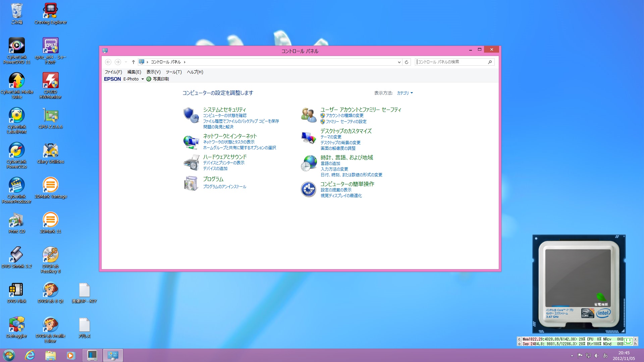The width and height of the screenshot is (644, 362).
Task: Expand the EPSON E-Photo dropdown arrow
Action: (x=143, y=79)
